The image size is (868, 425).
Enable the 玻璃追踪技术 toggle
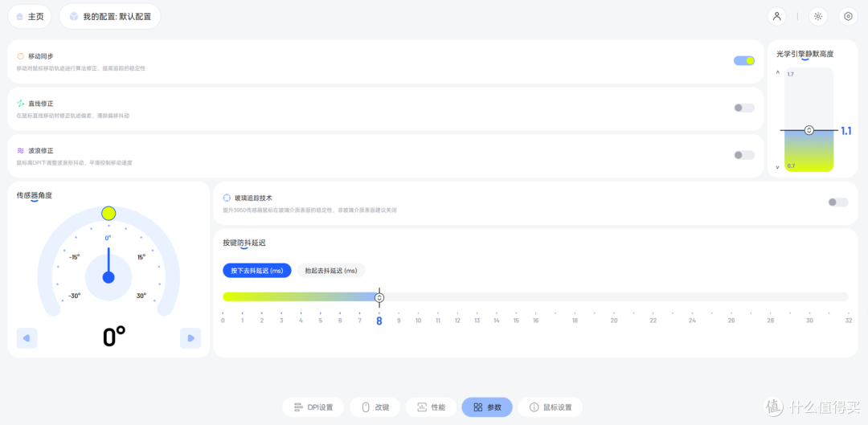(838, 202)
